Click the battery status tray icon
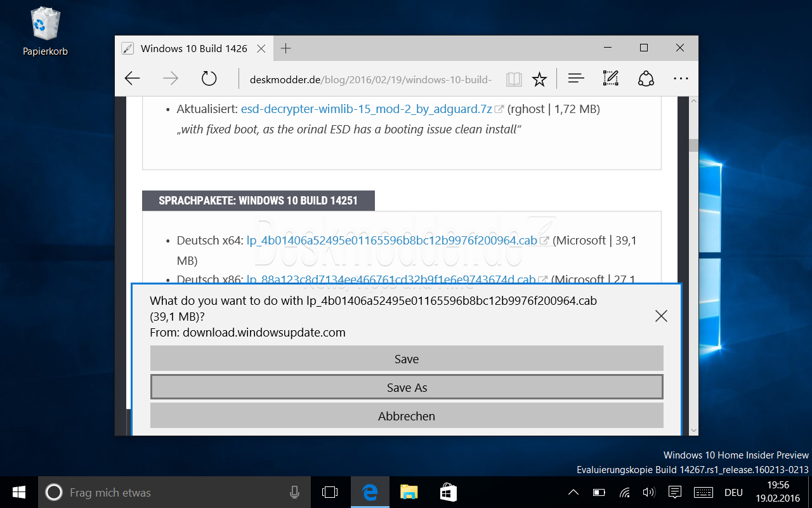The image size is (812, 508). [x=599, y=492]
